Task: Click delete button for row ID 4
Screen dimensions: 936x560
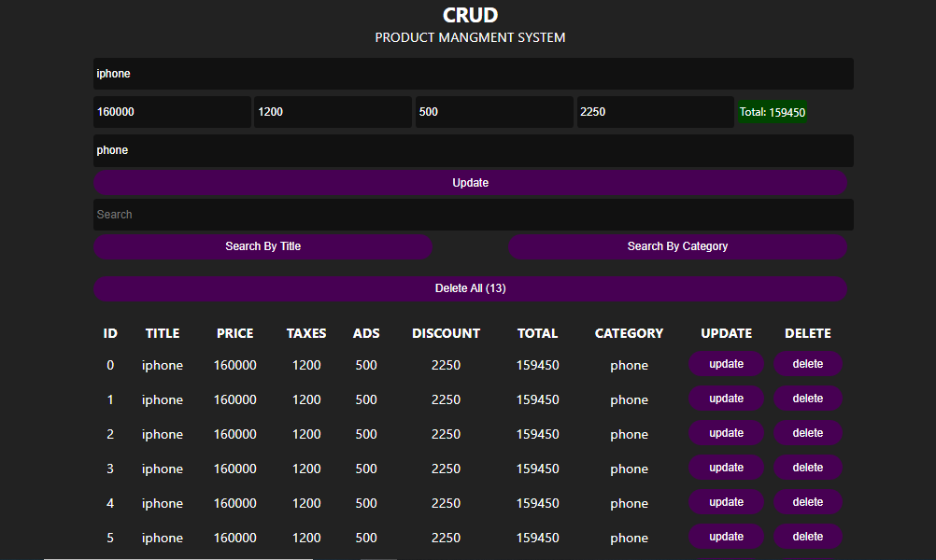Action: [808, 502]
